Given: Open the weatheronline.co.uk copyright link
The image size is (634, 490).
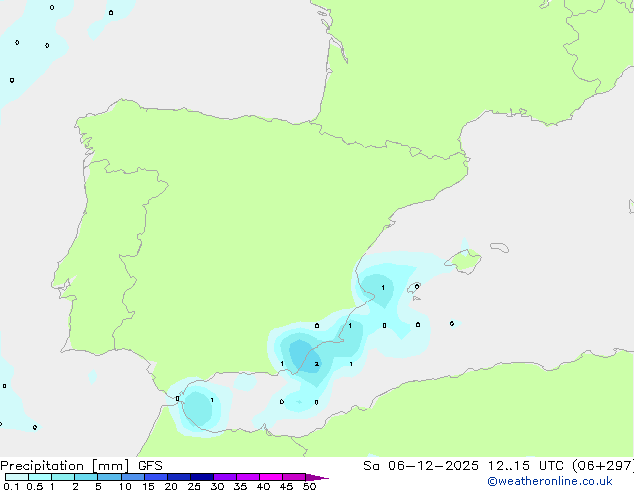Looking at the screenshot, I should 550,481.
